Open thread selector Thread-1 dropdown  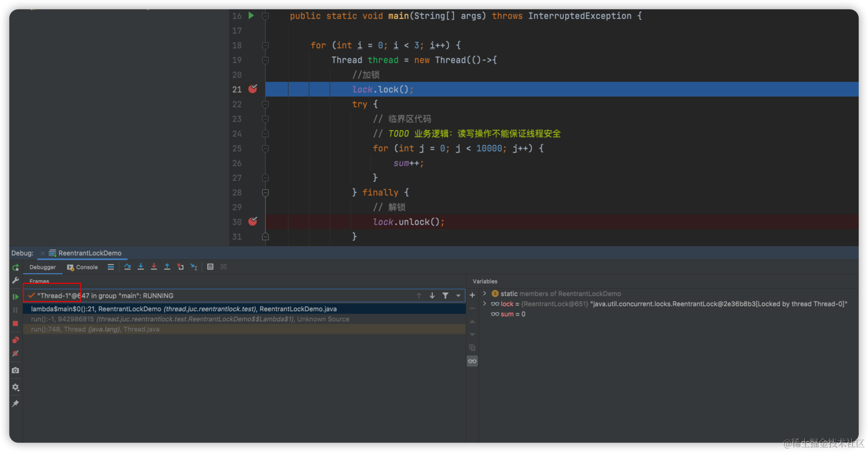(244, 296)
